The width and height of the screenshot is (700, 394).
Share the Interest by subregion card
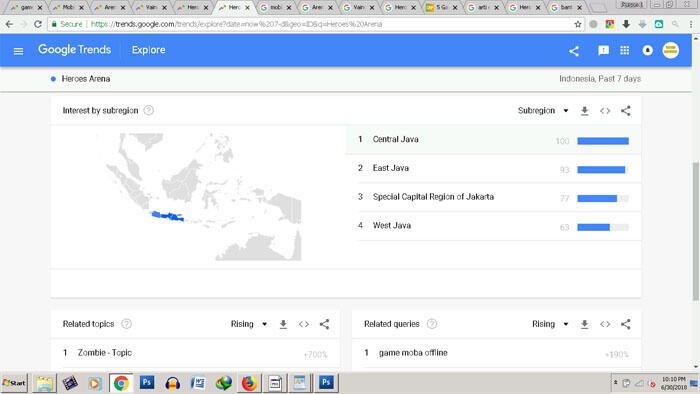[625, 111]
